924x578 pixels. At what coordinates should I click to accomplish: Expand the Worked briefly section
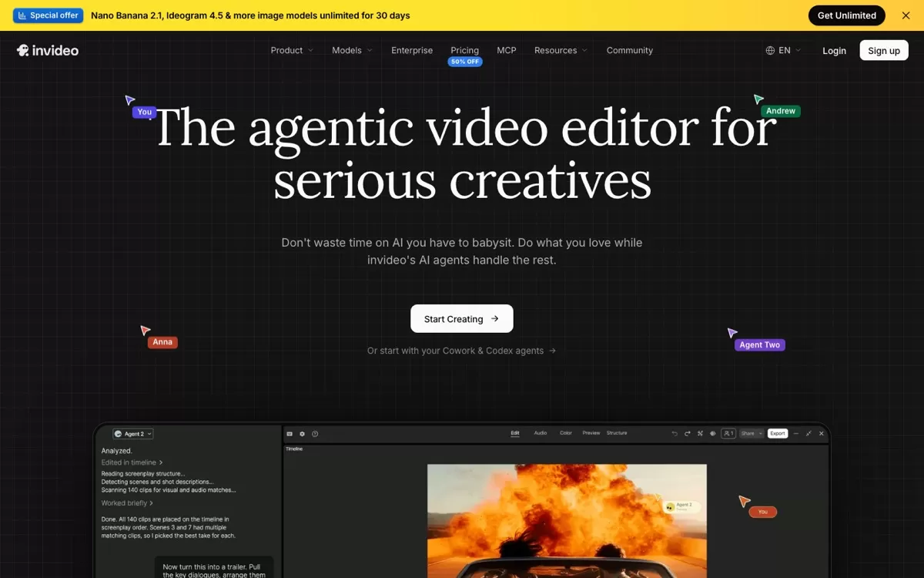127,503
